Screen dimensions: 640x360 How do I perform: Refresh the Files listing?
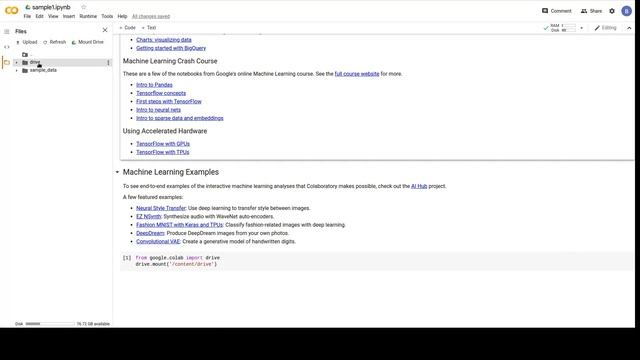tap(54, 42)
